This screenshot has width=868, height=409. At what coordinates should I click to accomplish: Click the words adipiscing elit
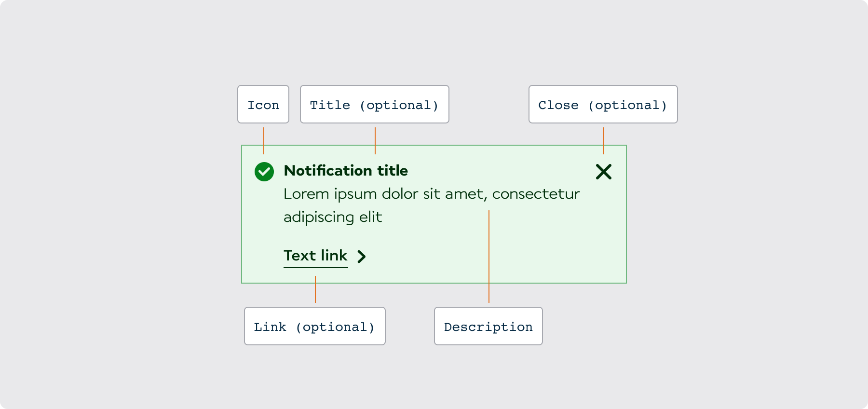pyautogui.click(x=333, y=217)
